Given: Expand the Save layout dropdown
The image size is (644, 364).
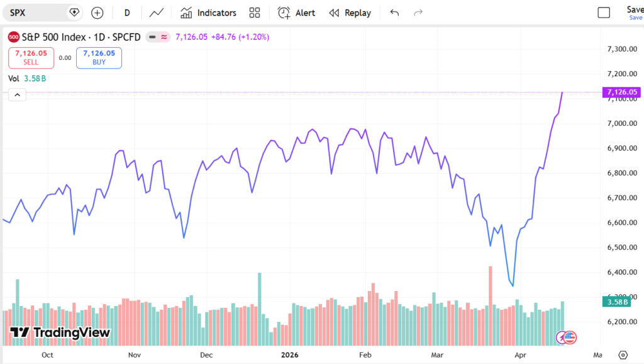Looking at the screenshot, I should 634,18.
